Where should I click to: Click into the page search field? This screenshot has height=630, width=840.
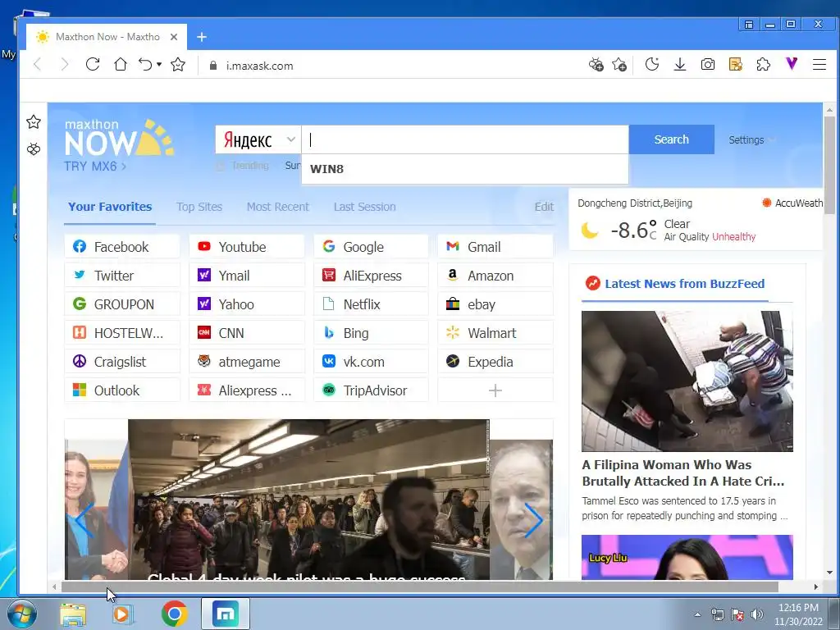465,139
